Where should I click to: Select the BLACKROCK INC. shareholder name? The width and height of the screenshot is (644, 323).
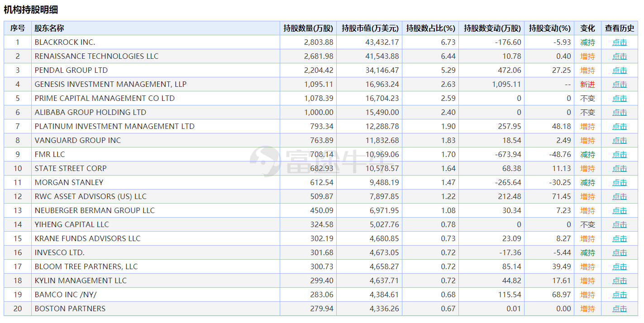pyautogui.click(x=65, y=42)
